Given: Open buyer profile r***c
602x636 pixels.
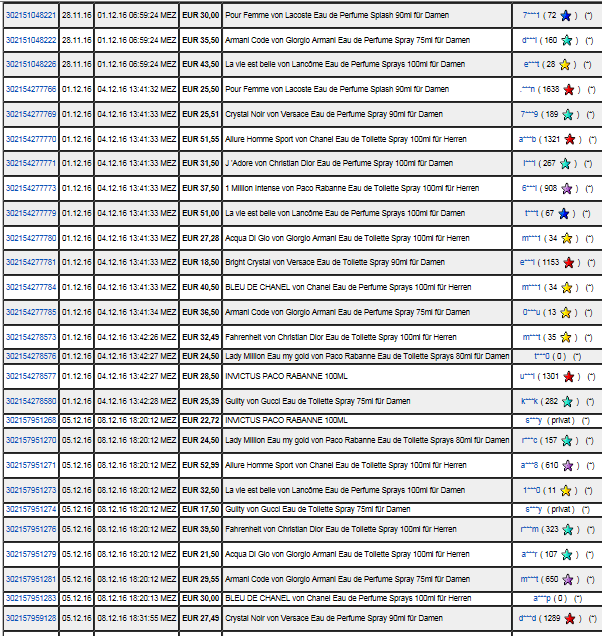Looking at the screenshot, I should tap(529, 441).
